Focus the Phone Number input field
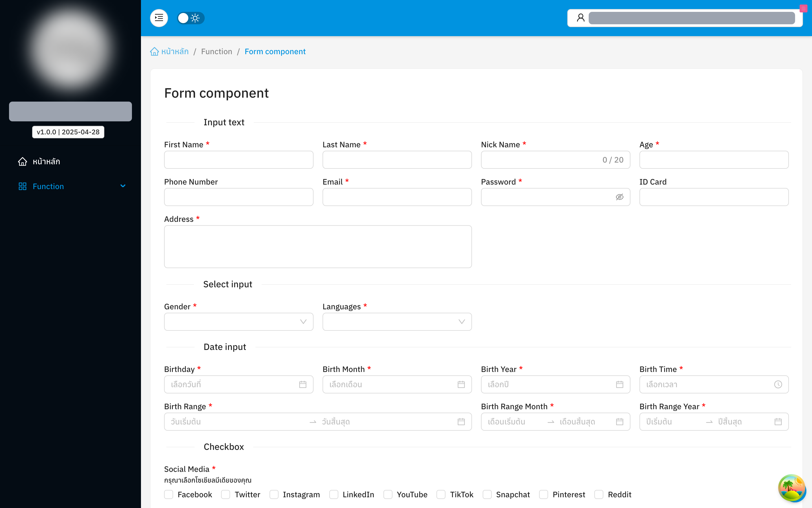This screenshot has width=812, height=508. 239,197
